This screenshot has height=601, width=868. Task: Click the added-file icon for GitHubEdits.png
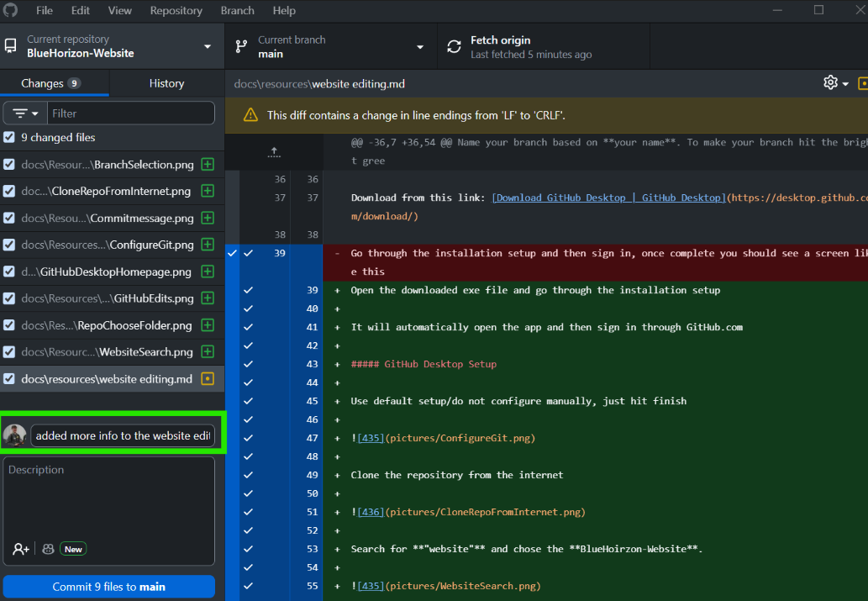click(208, 298)
